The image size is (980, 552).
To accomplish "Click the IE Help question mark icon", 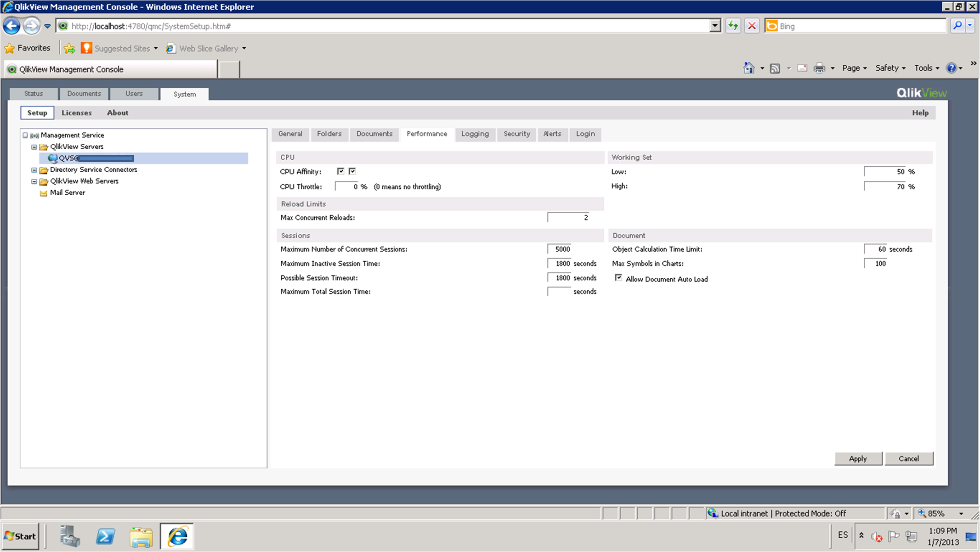I will pos(951,68).
